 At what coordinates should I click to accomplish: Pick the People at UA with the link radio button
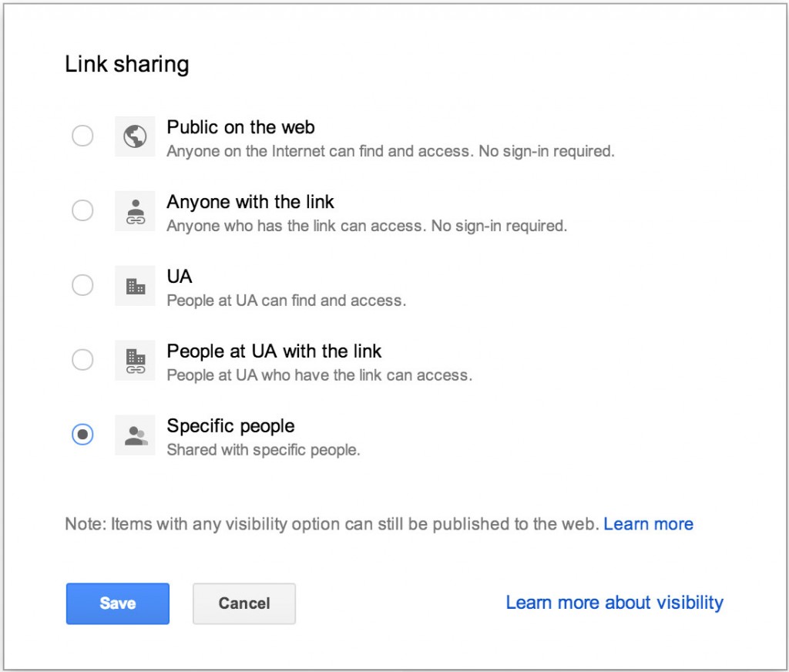coord(82,360)
